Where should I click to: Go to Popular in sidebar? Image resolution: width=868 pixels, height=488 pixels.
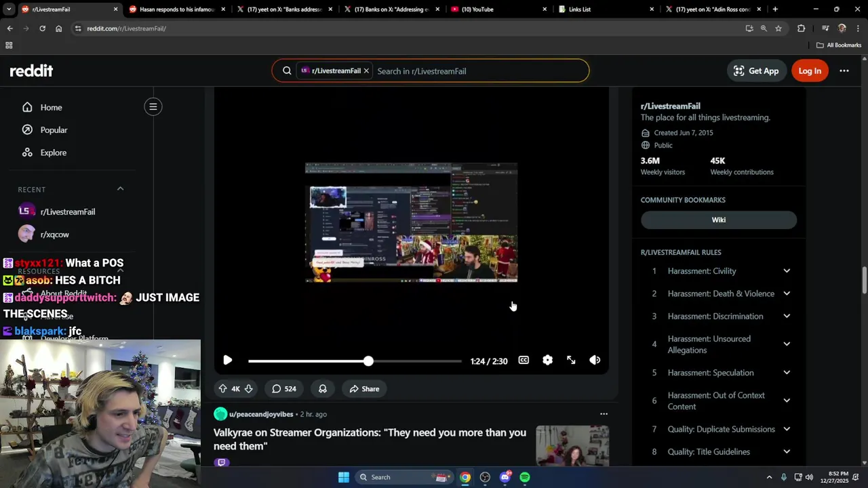(x=54, y=129)
